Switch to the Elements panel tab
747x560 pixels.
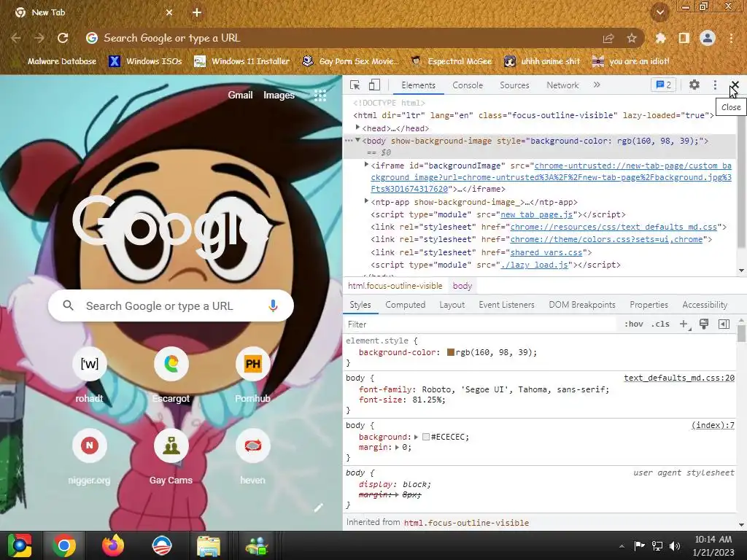pos(418,85)
